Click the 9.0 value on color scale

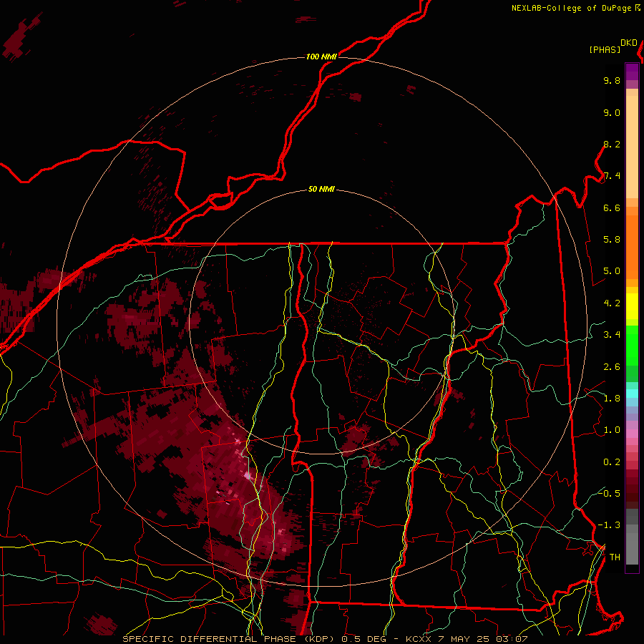coord(612,113)
